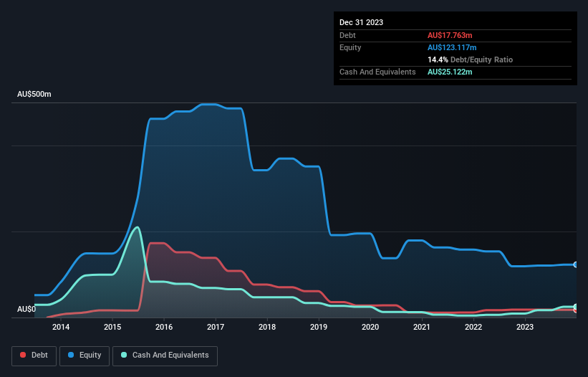The image size is (588, 377).
Task: Click the 2014 x-axis label
Action: click(61, 327)
